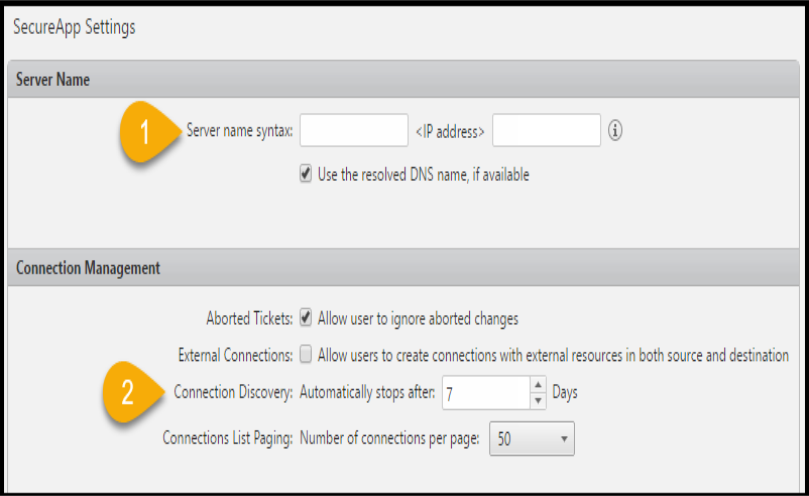Image resolution: width=809 pixels, height=496 pixels.
Task: Click dropdown arrow next to value 50
Action: tap(564, 439)
